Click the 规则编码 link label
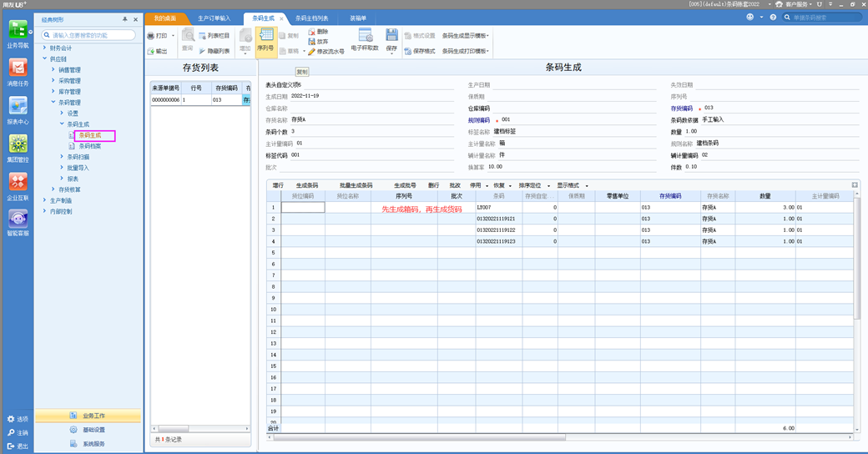 point(479,120)
